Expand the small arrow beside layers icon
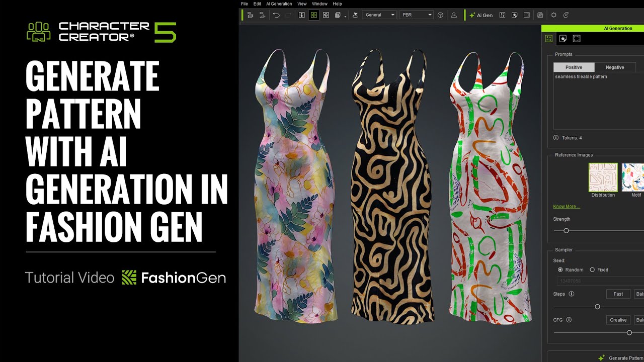The height and width of the screenshot is (362, 644). (346, 17)
